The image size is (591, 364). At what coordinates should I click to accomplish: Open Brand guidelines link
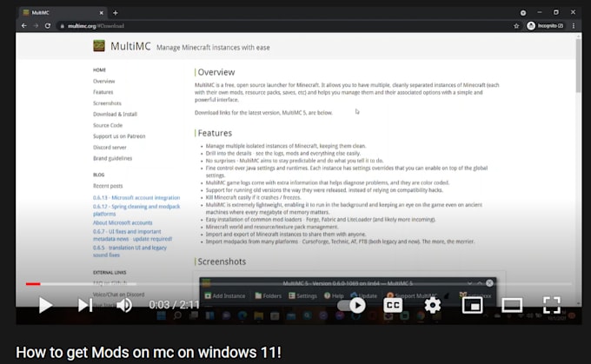[x=112, y=158]
